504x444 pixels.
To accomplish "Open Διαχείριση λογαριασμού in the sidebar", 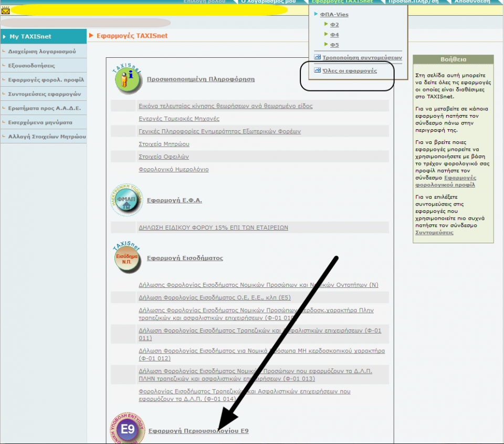I will click(42, 51).
